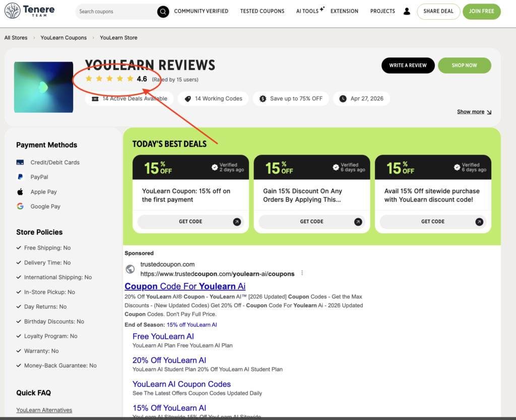Screen dimensions: 516x420
Task: Open the 15% Off YouLearn AI sitelink heading
Action: pos(169,408)
